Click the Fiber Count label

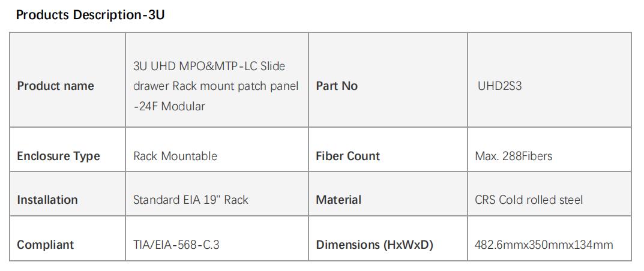348,156
